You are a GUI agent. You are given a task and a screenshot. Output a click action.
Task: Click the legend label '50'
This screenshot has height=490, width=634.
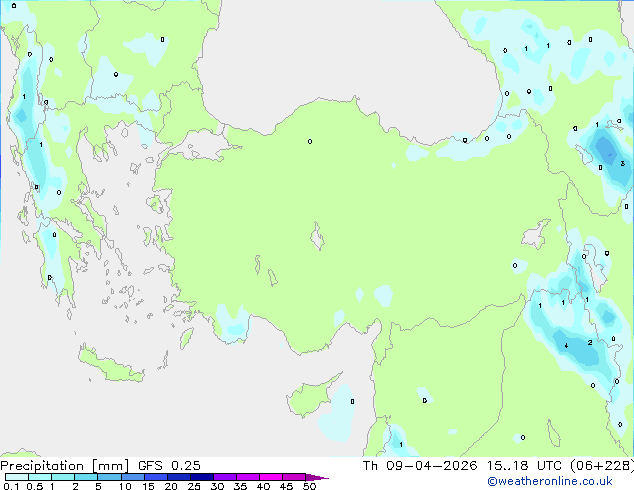coord(309,486)
